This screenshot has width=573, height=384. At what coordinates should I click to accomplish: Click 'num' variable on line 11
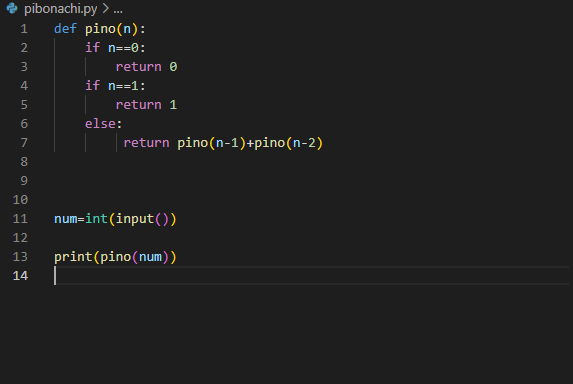pos(65,219)
